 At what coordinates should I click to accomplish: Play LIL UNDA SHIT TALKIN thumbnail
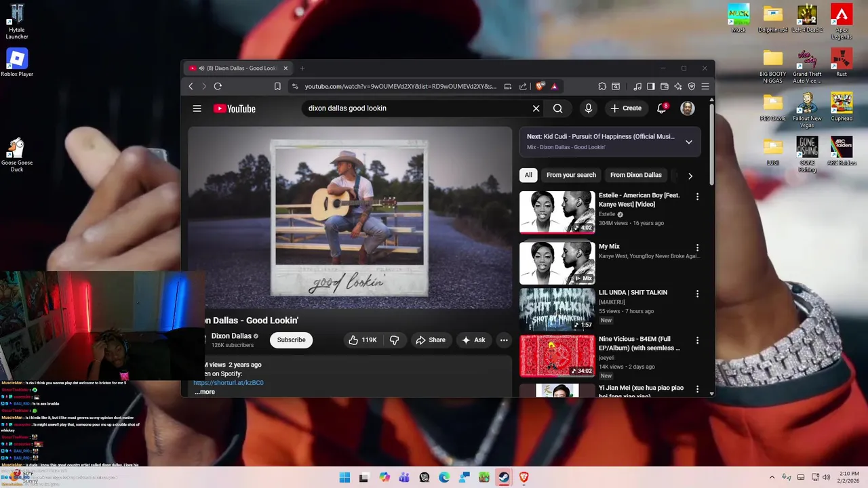pos(557,309)
